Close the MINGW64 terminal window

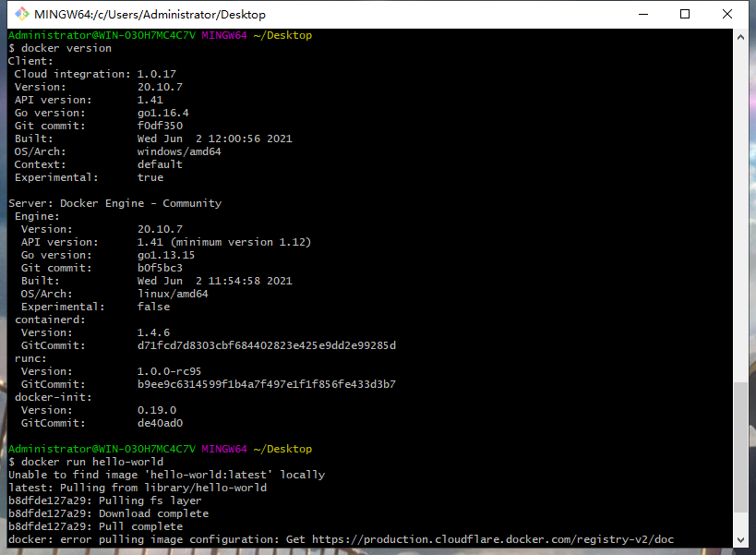(x=727, y=14)
